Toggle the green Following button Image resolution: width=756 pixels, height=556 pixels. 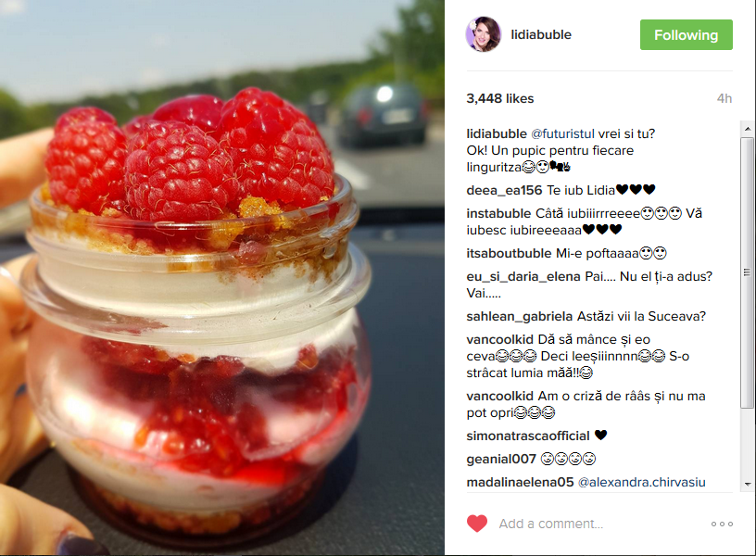(687, 34)
